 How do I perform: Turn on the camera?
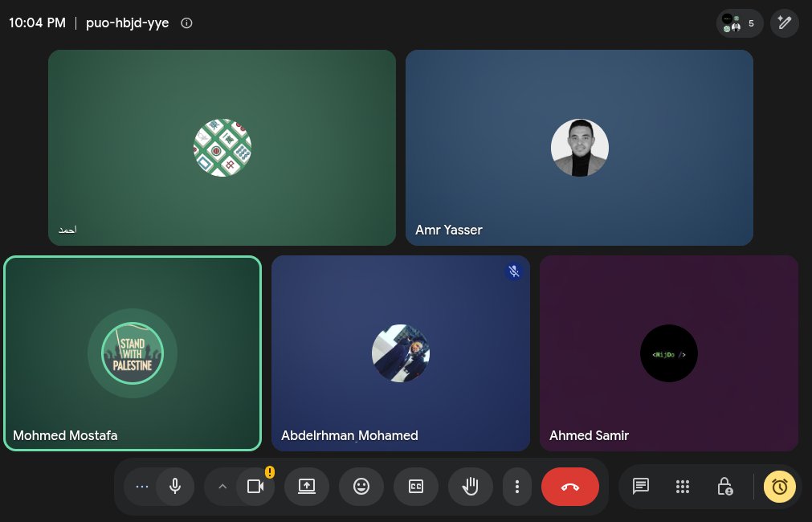click(x=255, y=487)
